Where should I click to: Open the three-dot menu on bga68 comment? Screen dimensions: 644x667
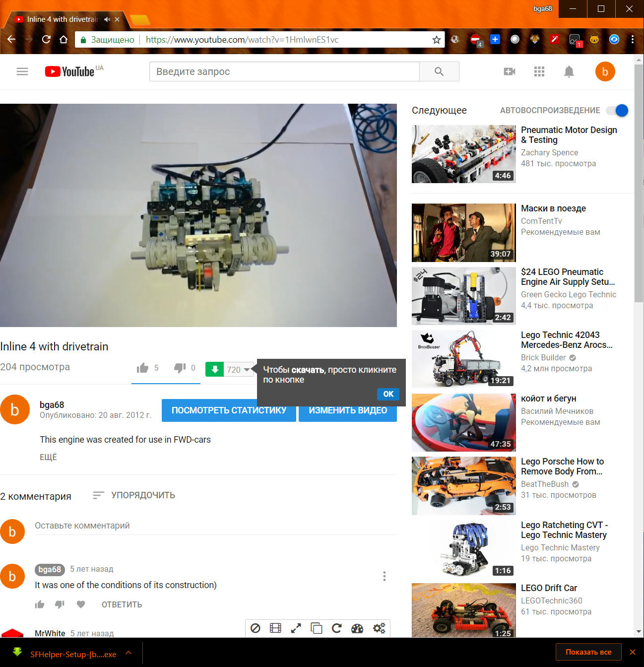click(384, 576)
